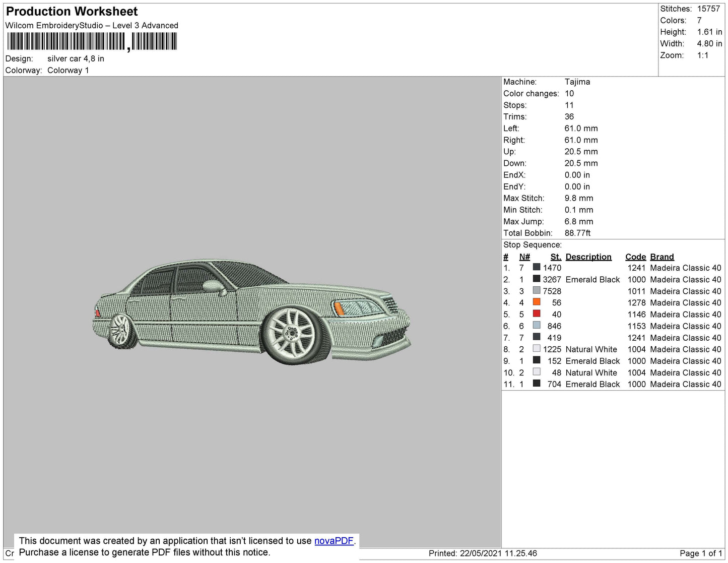Screen dimensions: 728x563
Task: Click the light blue swatch for stop 6
Action: pos(537,326)
